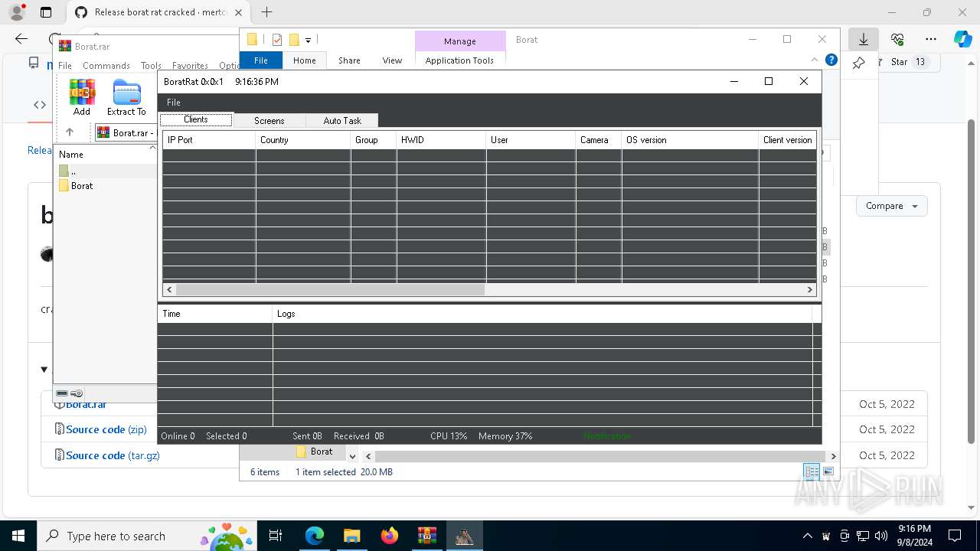Click the Extract To icon in WinRAR

click(x=126, y=97)
